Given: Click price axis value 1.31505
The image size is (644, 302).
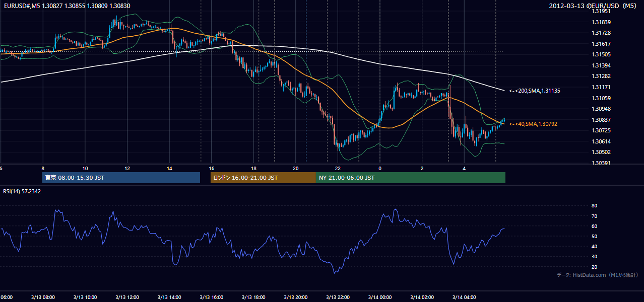Looking at the screenshot, I should tap(601, 54).
